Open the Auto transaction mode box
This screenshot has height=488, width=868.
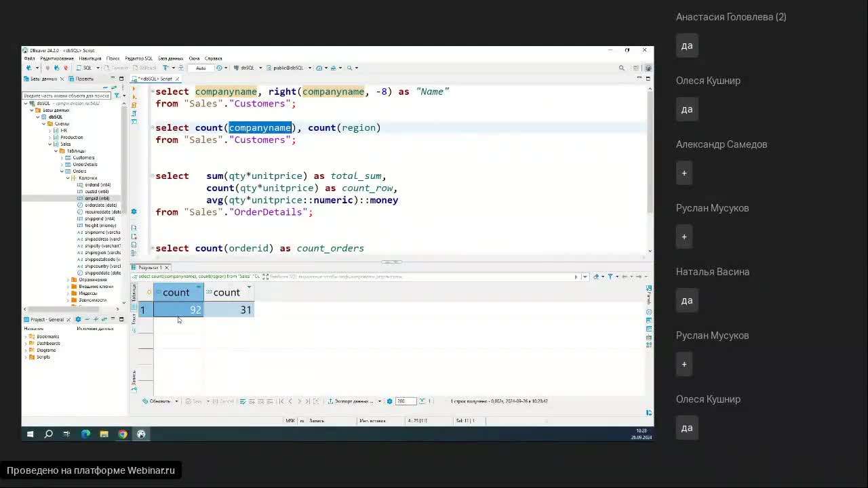(x=201, y=68)
